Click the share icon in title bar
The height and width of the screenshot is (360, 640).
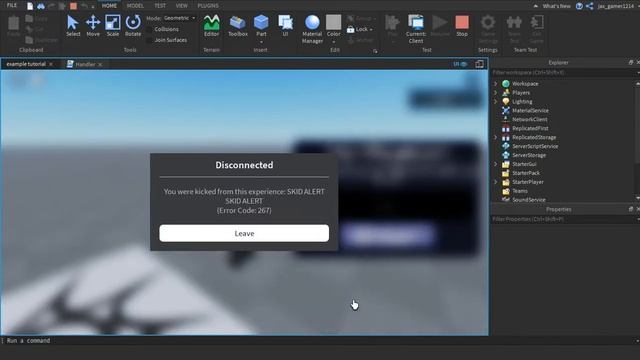tap(589, 6)
